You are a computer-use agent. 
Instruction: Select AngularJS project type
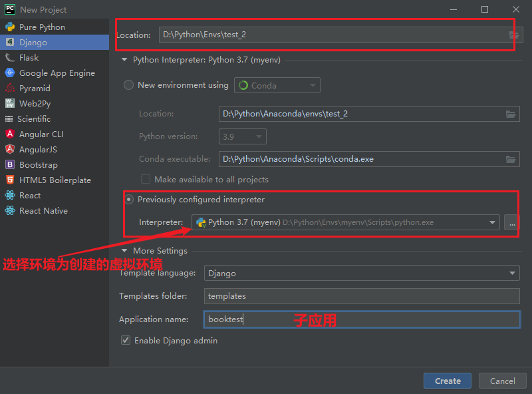tap(55, 149)
